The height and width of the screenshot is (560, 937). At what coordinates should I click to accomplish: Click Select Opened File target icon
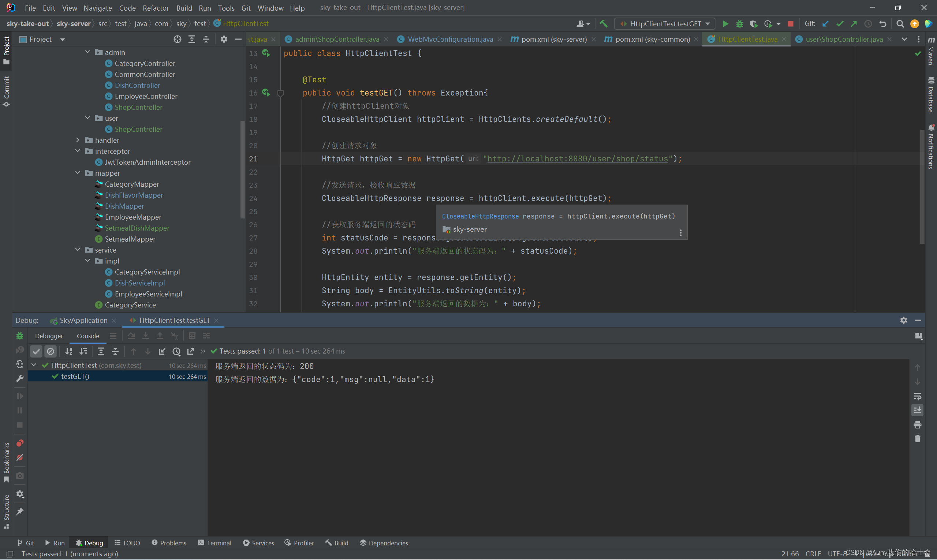point(178,39)
